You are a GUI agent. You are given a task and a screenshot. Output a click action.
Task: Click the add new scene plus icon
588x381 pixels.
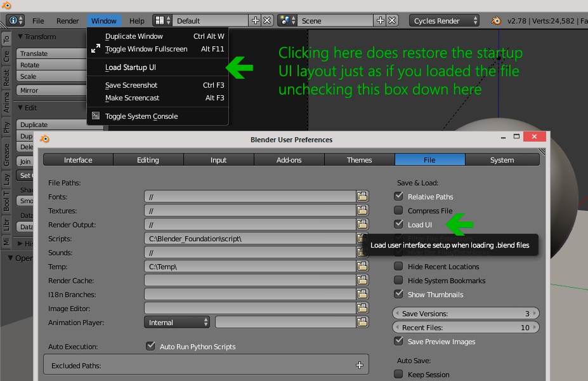[380, 21]
